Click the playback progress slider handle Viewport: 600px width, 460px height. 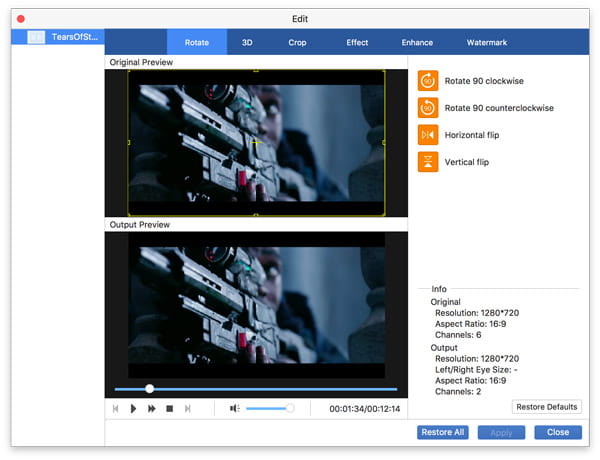click(150, 389)
